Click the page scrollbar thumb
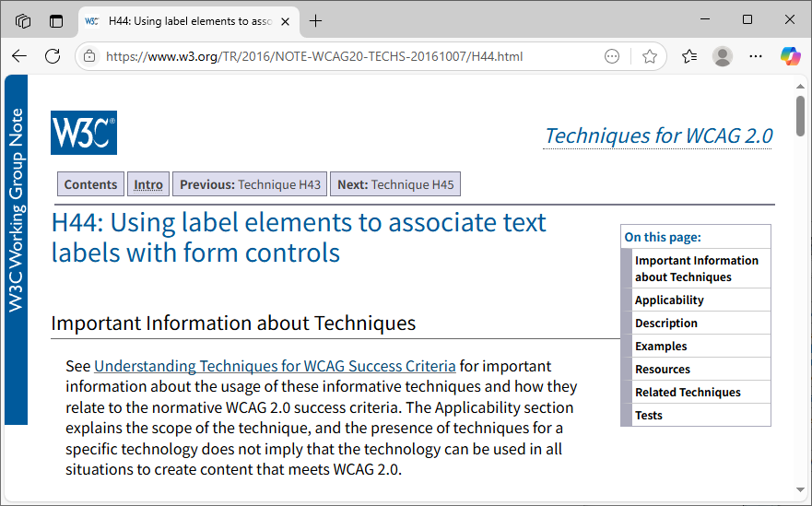 coord(801,116)
